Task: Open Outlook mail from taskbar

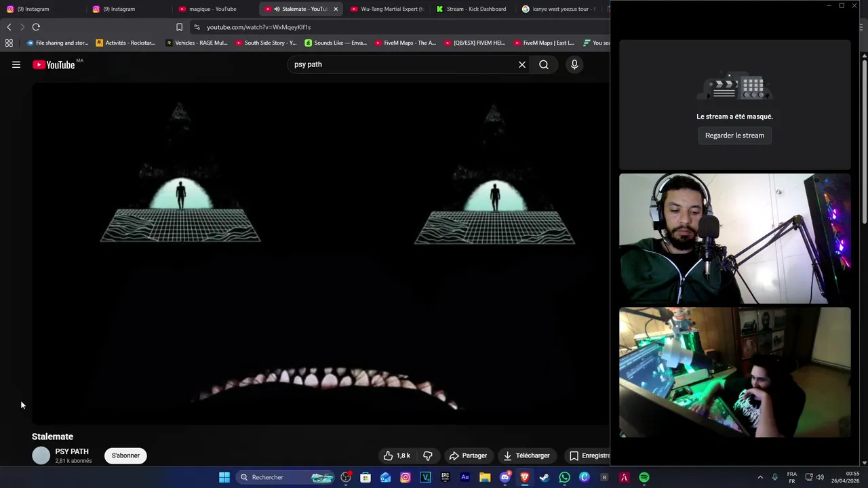Action: point(385,477)
